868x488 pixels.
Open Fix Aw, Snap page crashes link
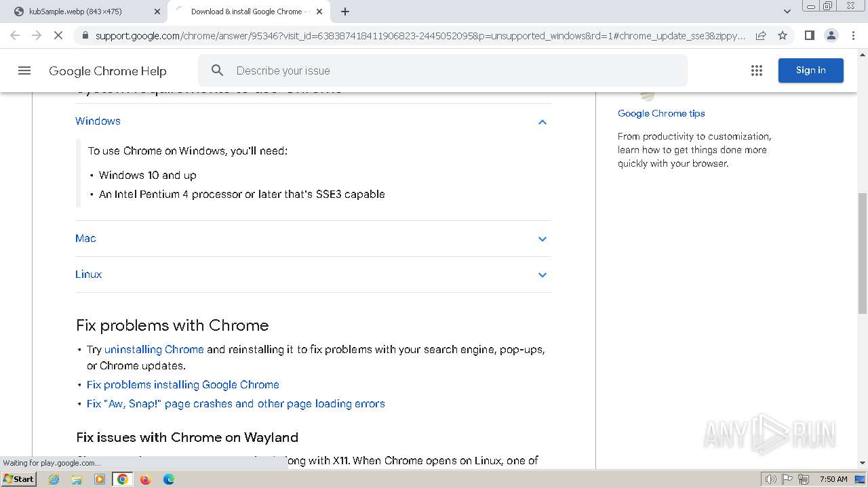(236, 404)
